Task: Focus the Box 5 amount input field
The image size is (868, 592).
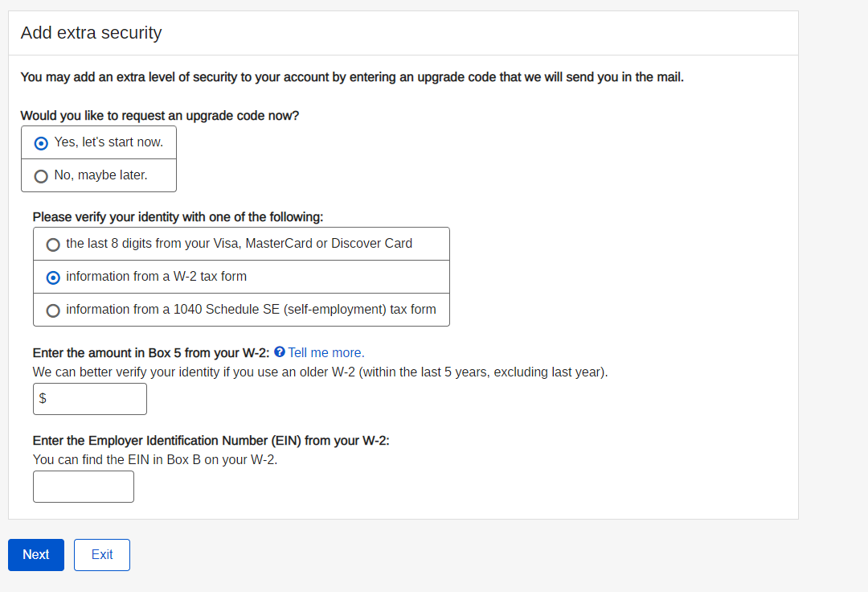Action: (96, 399)
